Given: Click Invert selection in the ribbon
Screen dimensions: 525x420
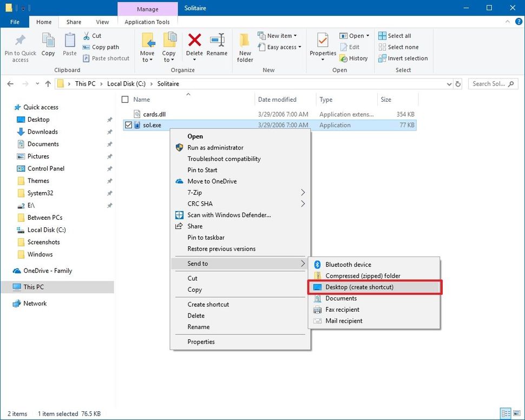Looking at the screenshot, I should [402, 58].
